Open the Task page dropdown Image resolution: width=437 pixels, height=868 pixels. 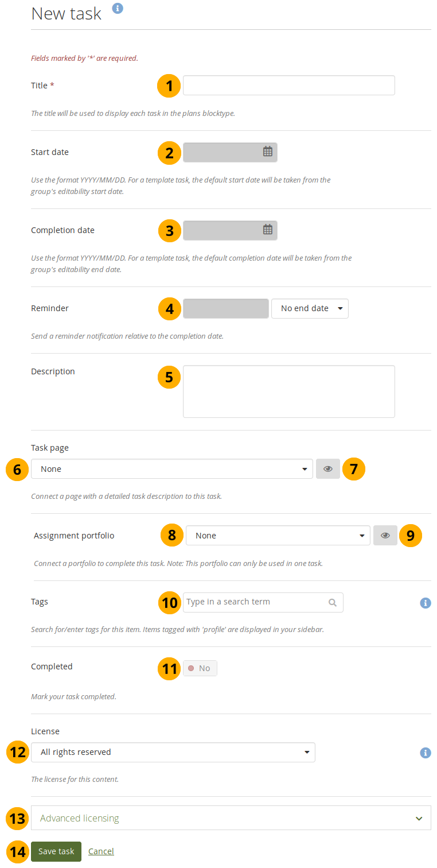tap(171, 469)
